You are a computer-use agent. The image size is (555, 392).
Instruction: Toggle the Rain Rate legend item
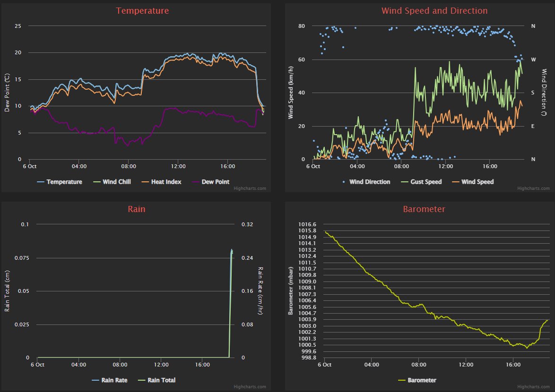point(109,380)
